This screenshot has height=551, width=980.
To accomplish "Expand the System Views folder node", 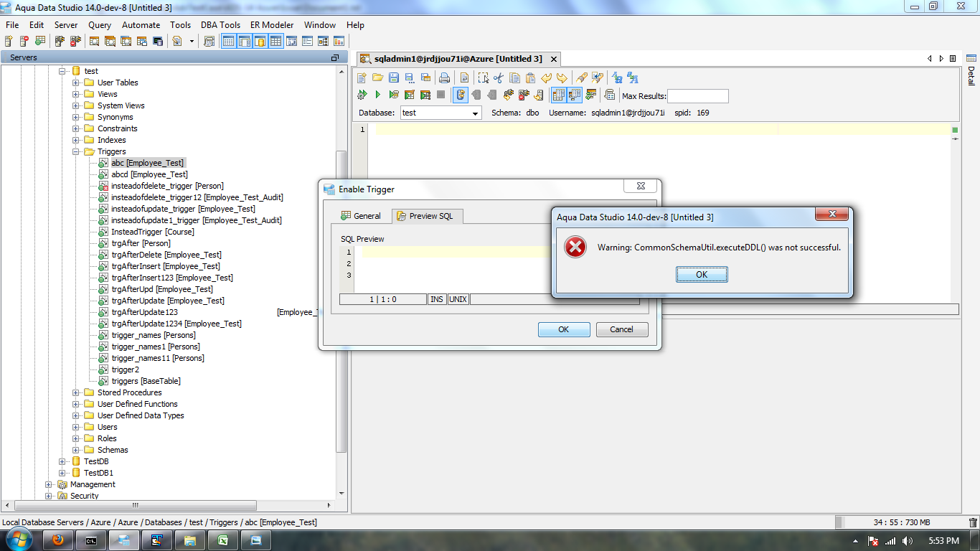I will (76, 105).
